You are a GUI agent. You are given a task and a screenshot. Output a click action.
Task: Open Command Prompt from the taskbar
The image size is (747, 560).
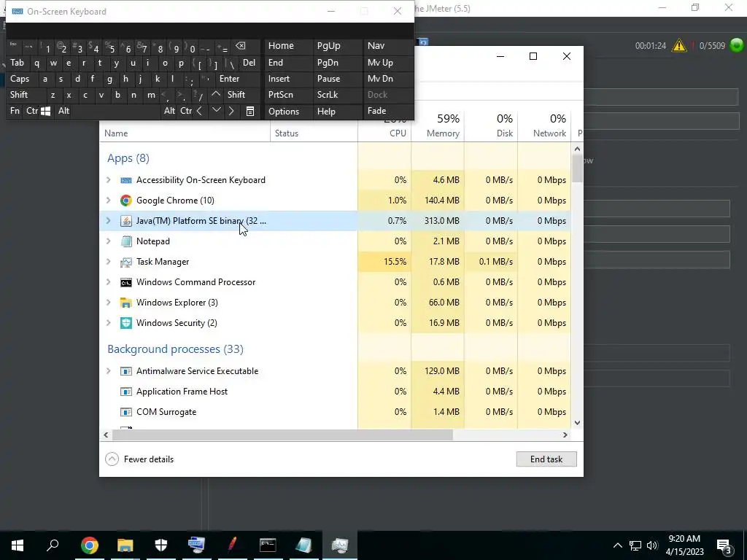pos(268,545)
